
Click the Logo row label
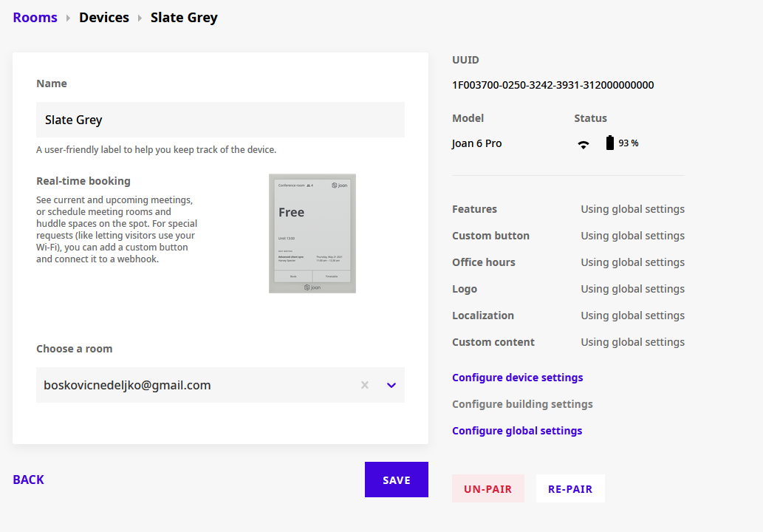(x=464, y=289)
